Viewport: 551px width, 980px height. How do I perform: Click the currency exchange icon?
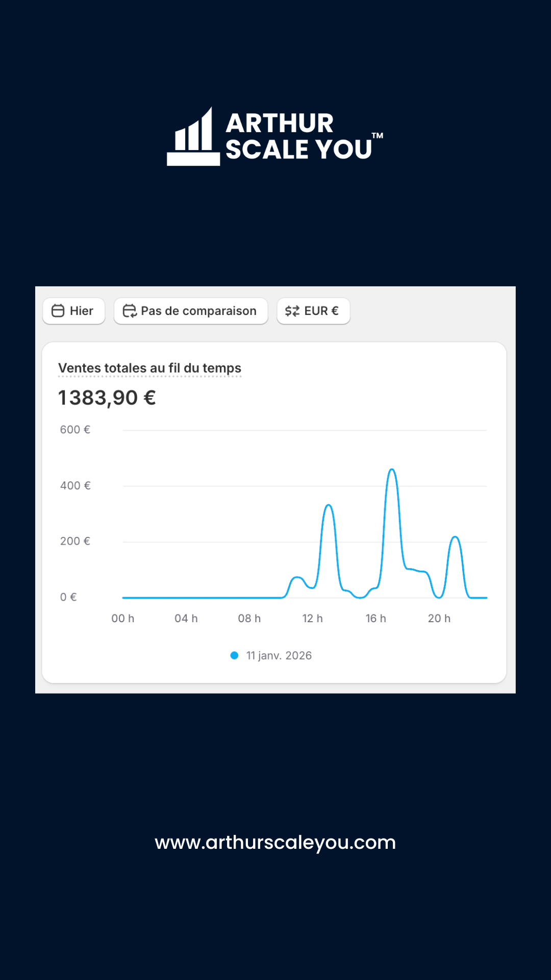pos(292,311)
